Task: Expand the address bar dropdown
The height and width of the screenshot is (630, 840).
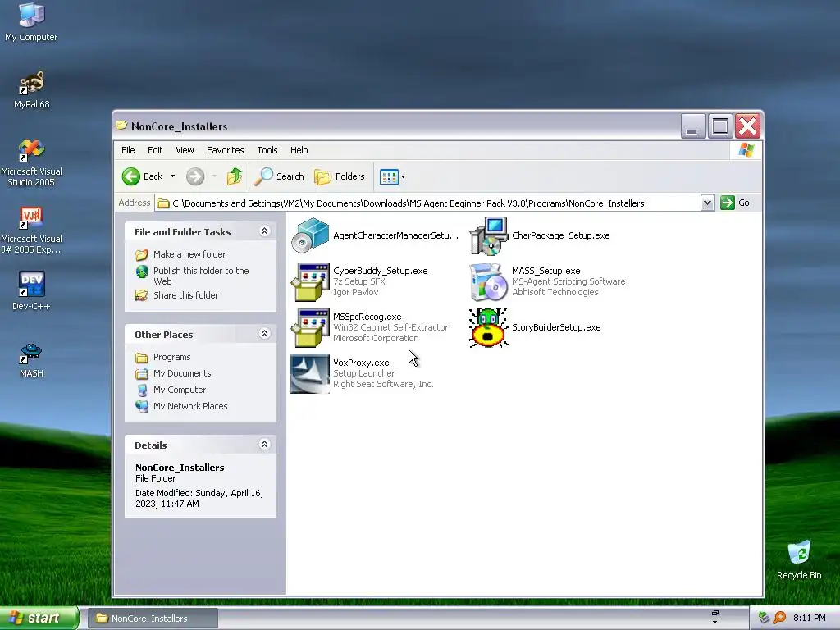Action: pyautogui.click(x=707, y=203)
